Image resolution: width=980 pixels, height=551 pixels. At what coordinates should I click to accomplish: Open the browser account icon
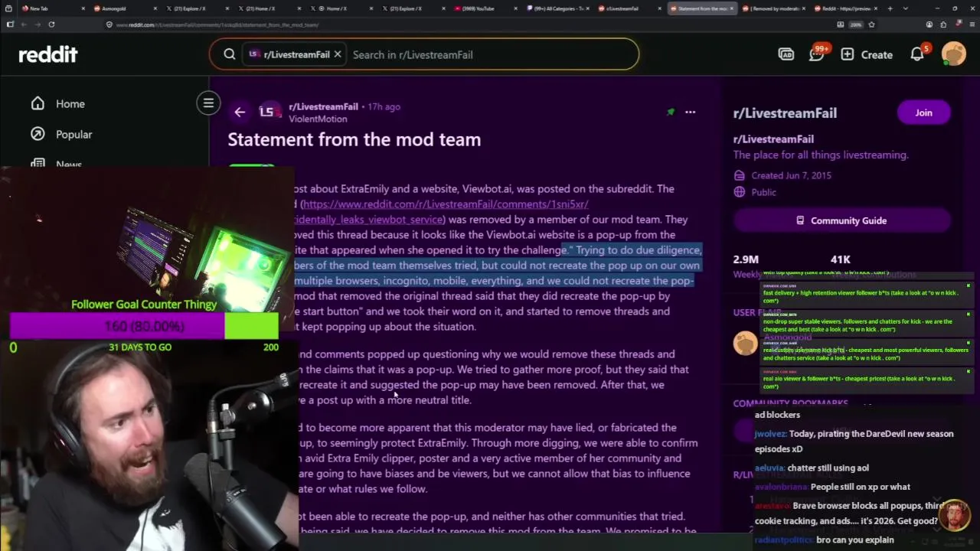pos(929,24)
